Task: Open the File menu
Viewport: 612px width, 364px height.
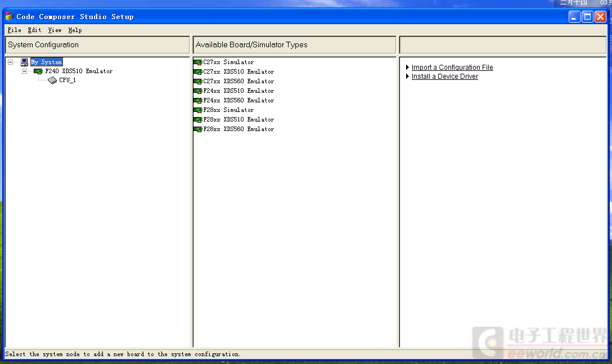Action: point(15,30)
